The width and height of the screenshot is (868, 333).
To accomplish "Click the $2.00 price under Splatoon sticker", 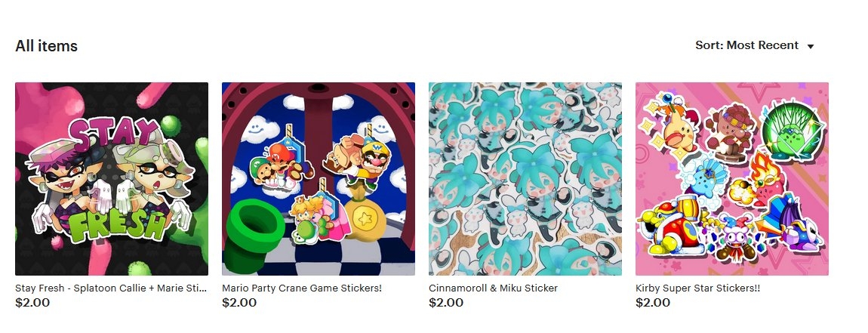I will click(x=32, y=303).
